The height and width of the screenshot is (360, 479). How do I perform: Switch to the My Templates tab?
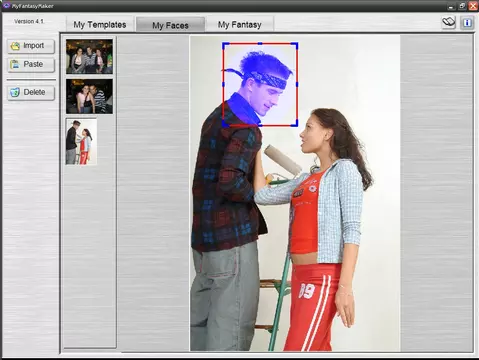click(100, 24)
